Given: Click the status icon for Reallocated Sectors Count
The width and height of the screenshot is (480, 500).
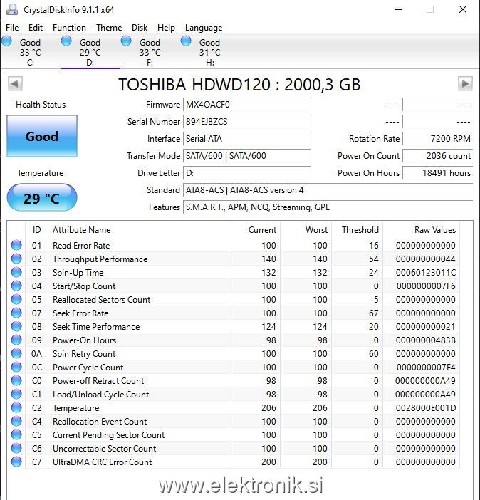Looking at the screenshot, I should pos(16,299).
